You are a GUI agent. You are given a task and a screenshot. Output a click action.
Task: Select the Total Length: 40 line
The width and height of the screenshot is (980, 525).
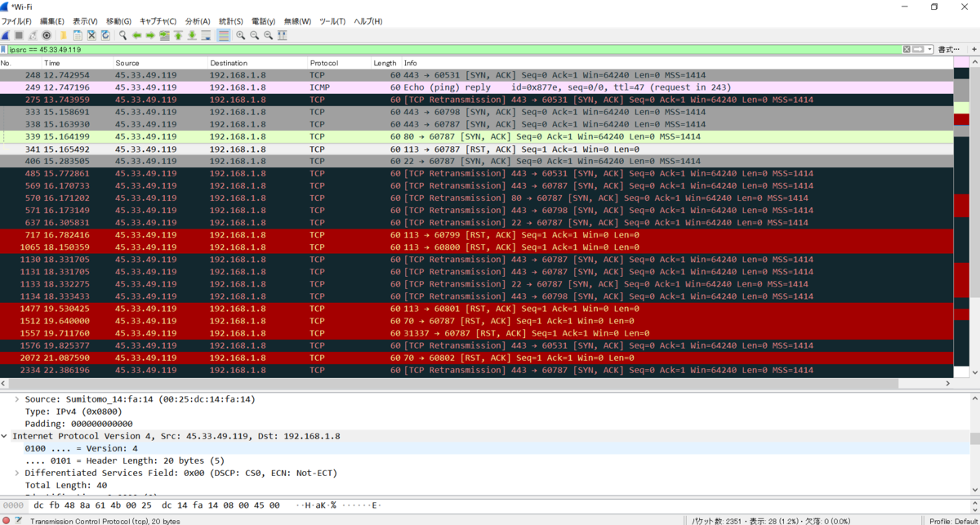[x=65, y=485]
